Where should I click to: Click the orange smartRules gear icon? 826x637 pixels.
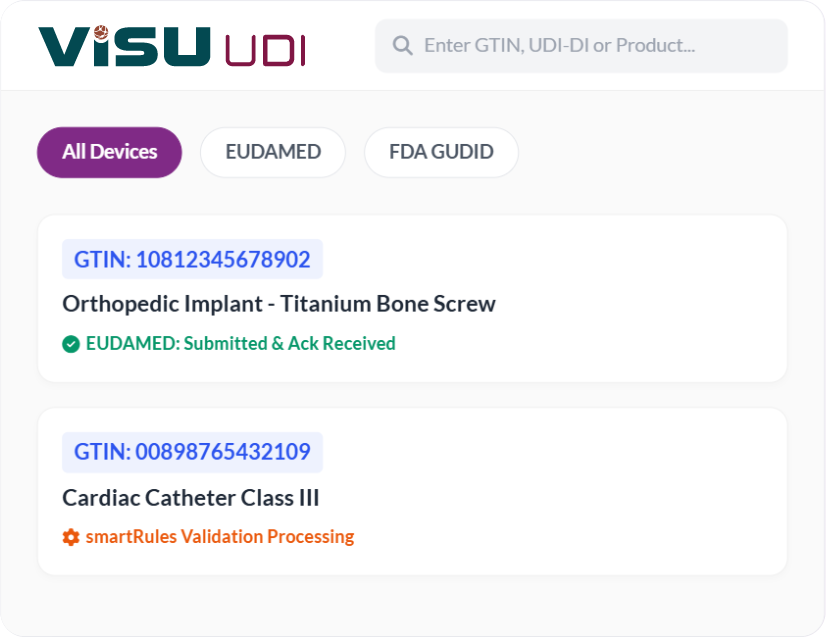tap(71, 537)
